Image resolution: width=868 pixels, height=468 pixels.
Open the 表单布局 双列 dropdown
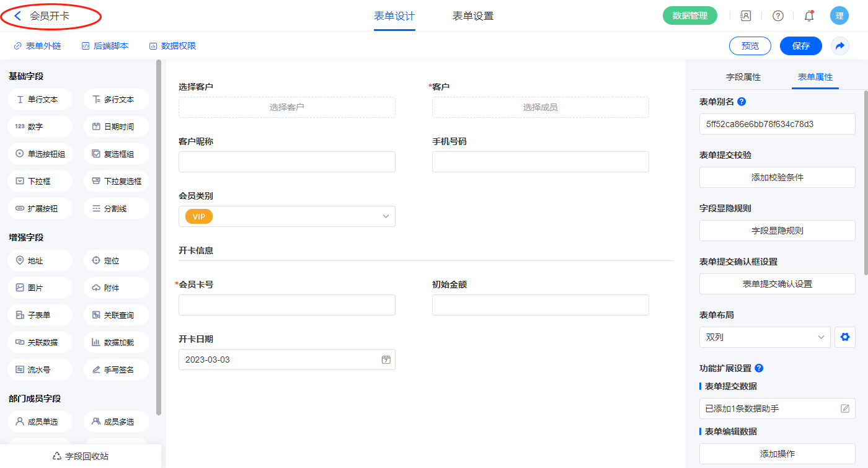pos(764,337)
